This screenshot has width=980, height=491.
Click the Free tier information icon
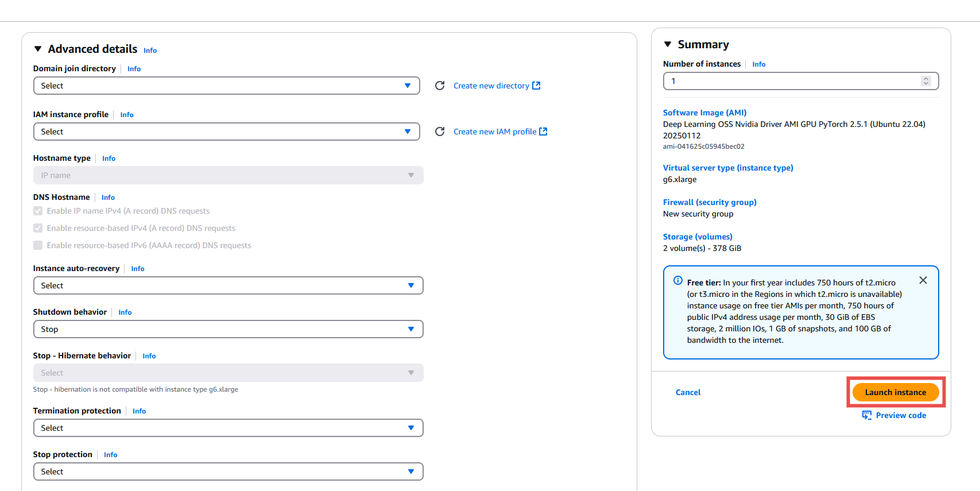pyautogui.click(x=678, y=281)
